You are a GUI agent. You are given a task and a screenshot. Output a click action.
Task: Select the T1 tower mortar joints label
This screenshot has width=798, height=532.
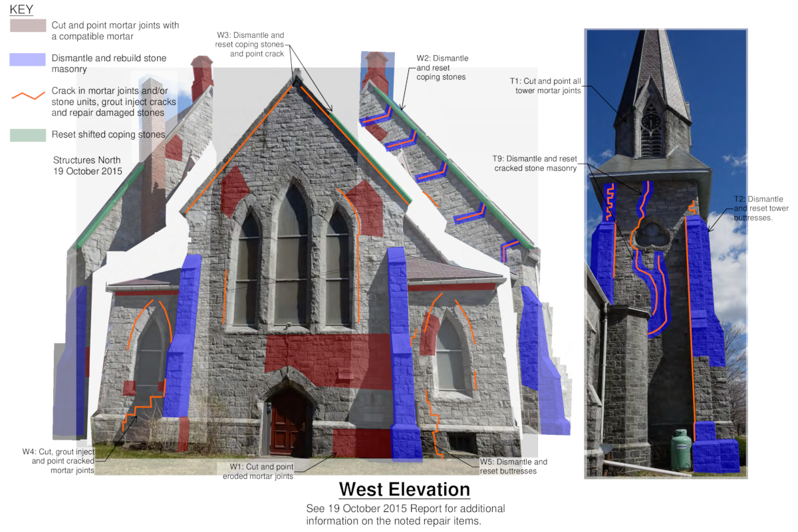point(545,85)
